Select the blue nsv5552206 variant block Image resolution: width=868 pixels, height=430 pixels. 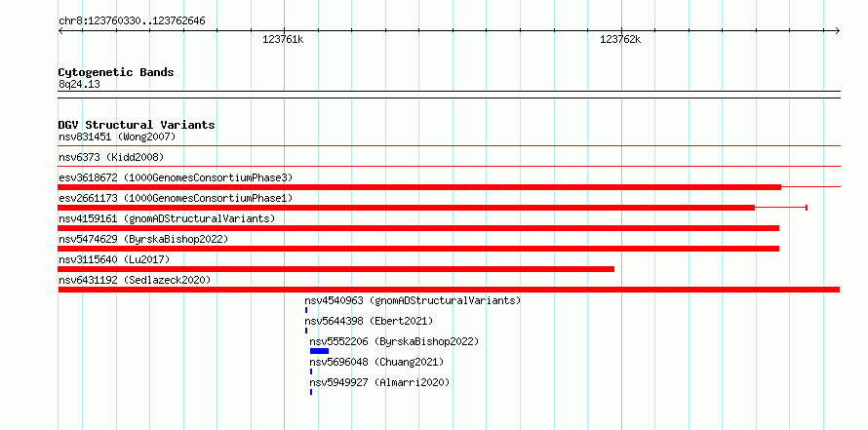pos(320,351)
